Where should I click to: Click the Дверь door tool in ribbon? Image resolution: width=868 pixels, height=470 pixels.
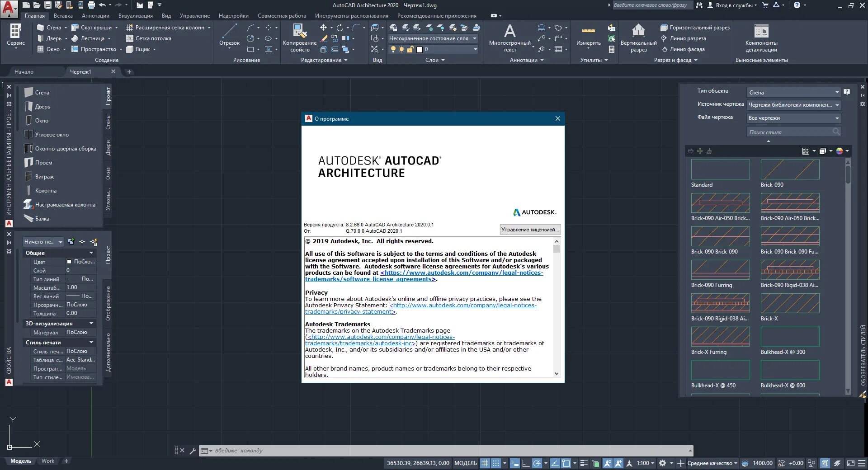pyautogui.click(x=49, y=38)
